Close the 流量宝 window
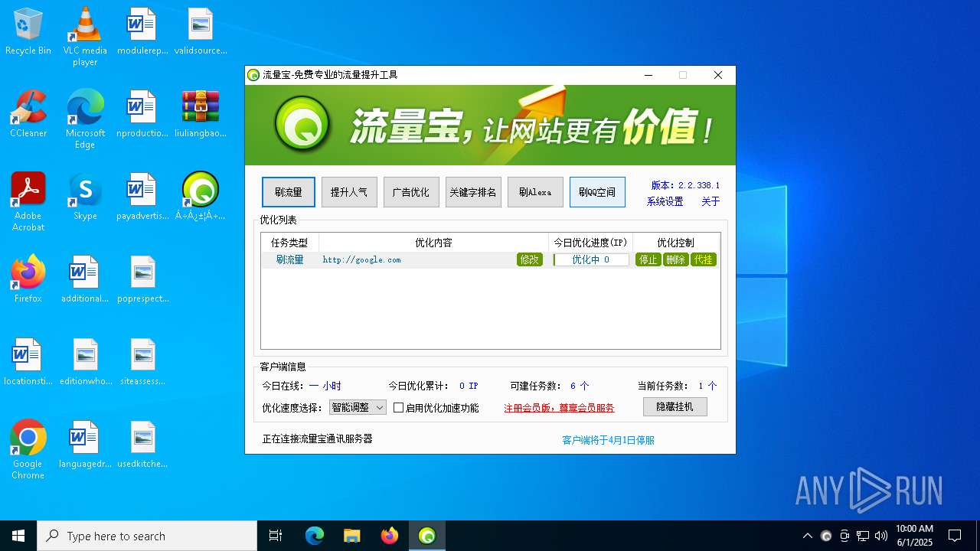Image resolution: width=980 pixels, height=551 pixels. 718,75
